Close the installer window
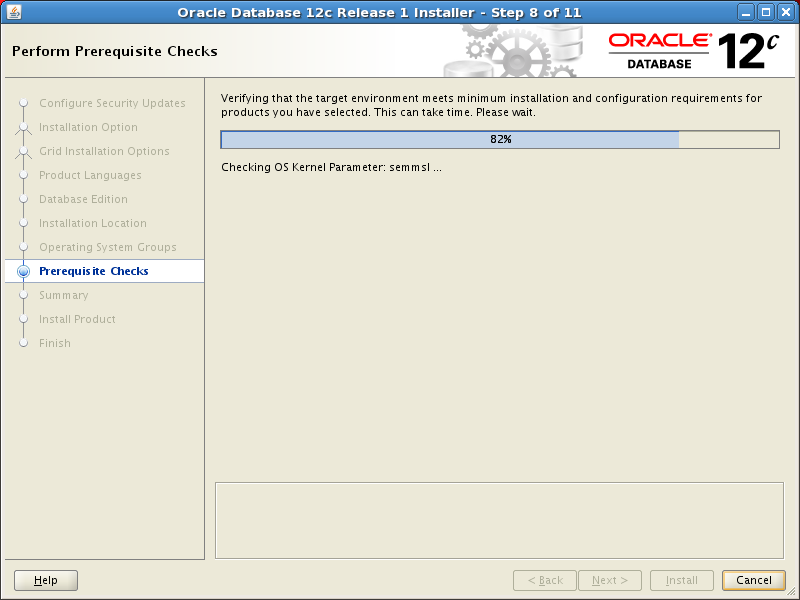This screenshot has width=800, height=600. [786, 12]
